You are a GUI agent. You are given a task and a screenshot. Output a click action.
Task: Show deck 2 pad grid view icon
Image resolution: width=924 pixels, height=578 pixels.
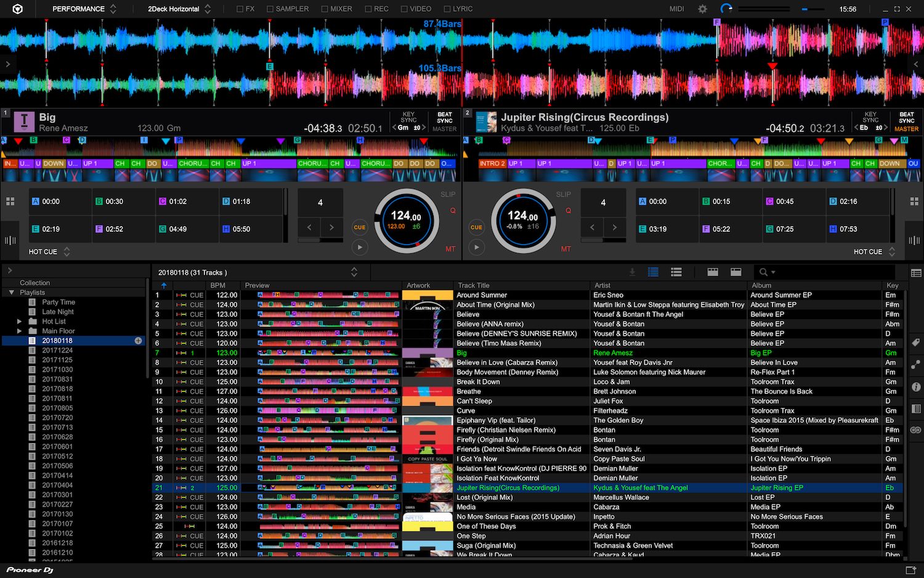(x=914, y=201)
